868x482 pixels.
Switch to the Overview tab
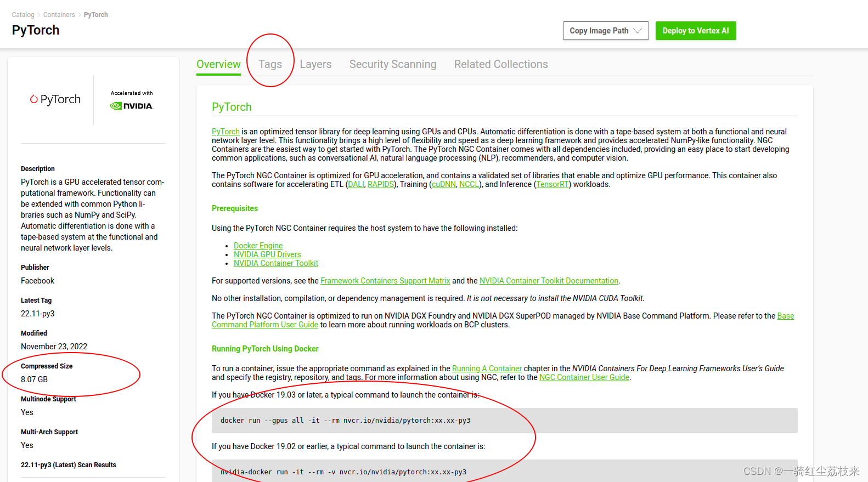[218, 64]
